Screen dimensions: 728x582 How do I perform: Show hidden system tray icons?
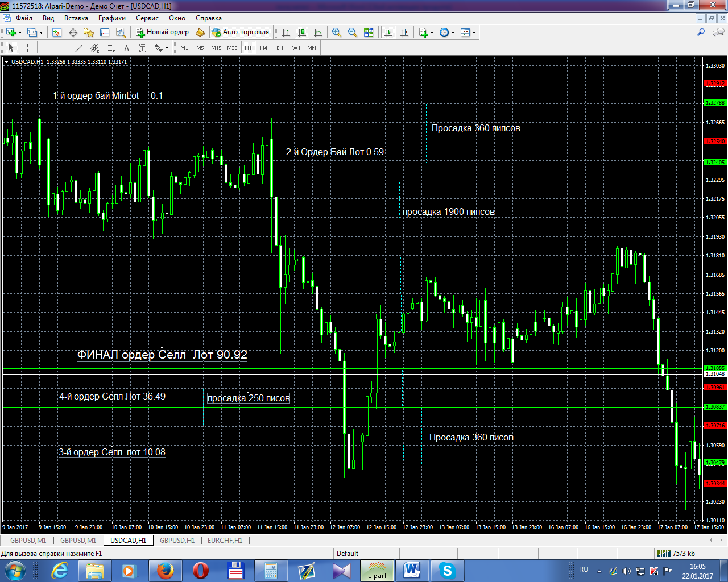point(599,571)
